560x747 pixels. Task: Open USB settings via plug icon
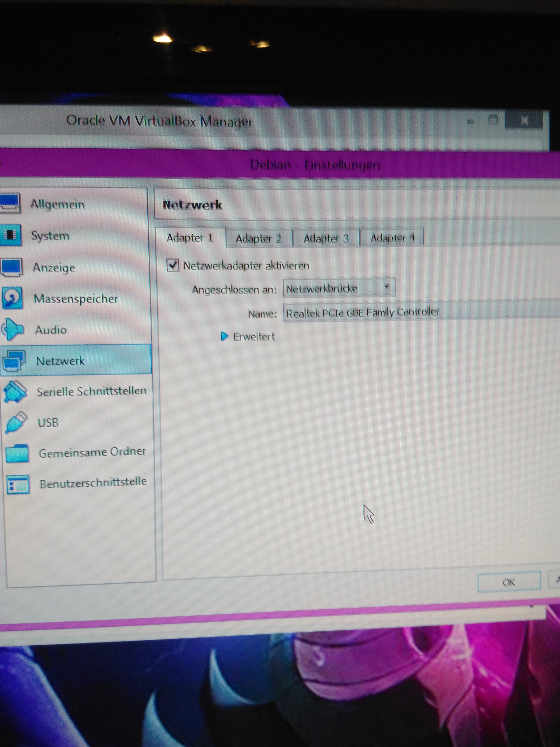click(16, 422)
